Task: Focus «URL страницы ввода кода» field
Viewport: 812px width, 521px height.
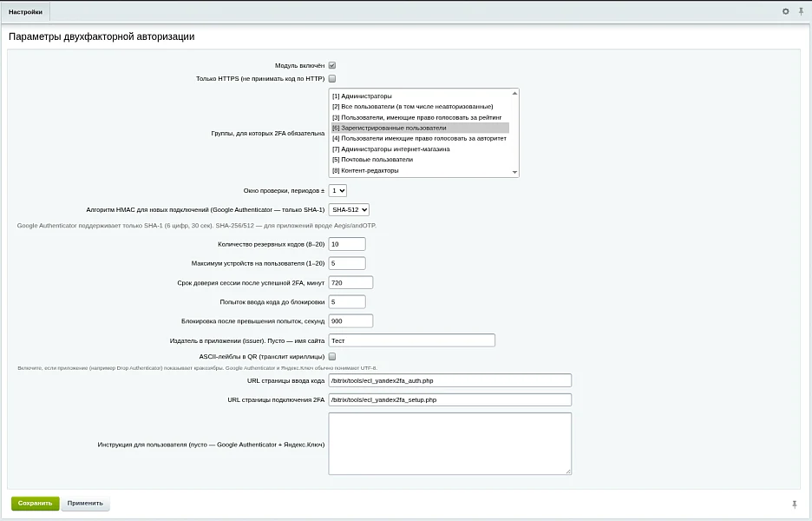Action: pyautogui.click(x=450, y=380)
